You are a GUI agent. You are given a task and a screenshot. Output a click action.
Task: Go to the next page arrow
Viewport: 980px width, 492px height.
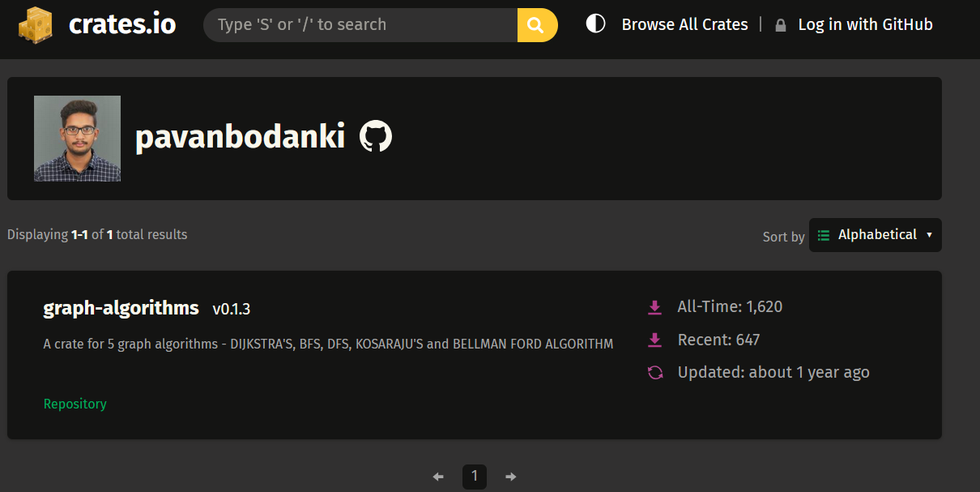click(510, 477)
